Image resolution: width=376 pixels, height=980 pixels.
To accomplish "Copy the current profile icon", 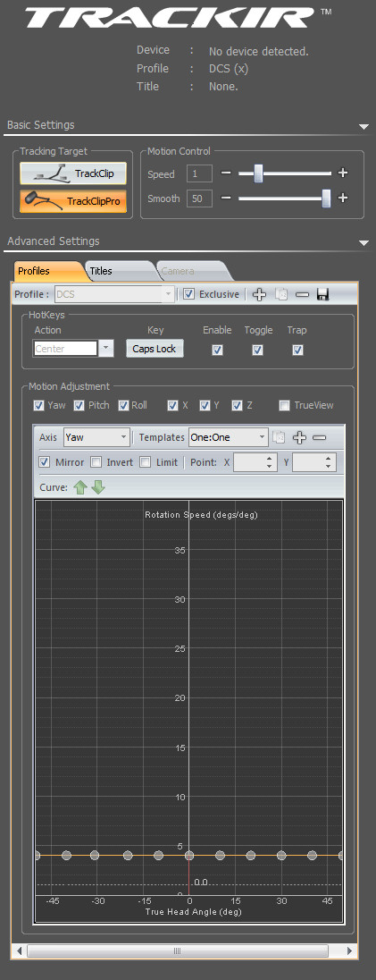I will pos(281,294).
